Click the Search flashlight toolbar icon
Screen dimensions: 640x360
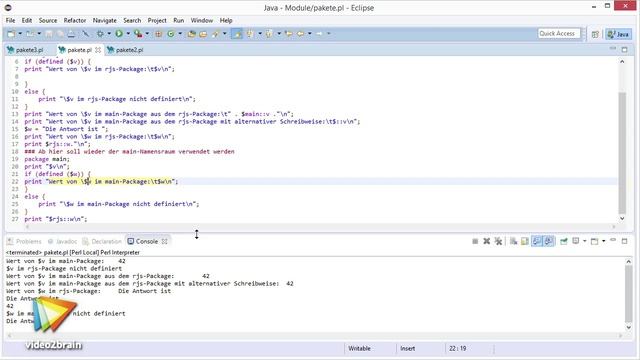pos(216,34)
